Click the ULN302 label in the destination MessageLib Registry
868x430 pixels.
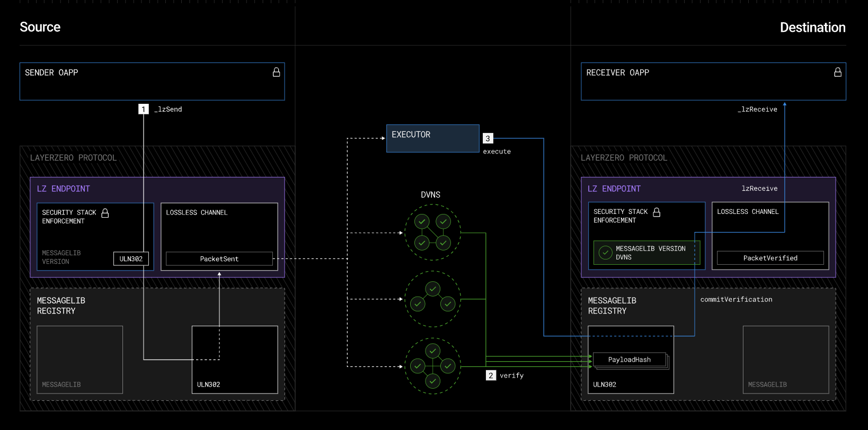point(605,384)
